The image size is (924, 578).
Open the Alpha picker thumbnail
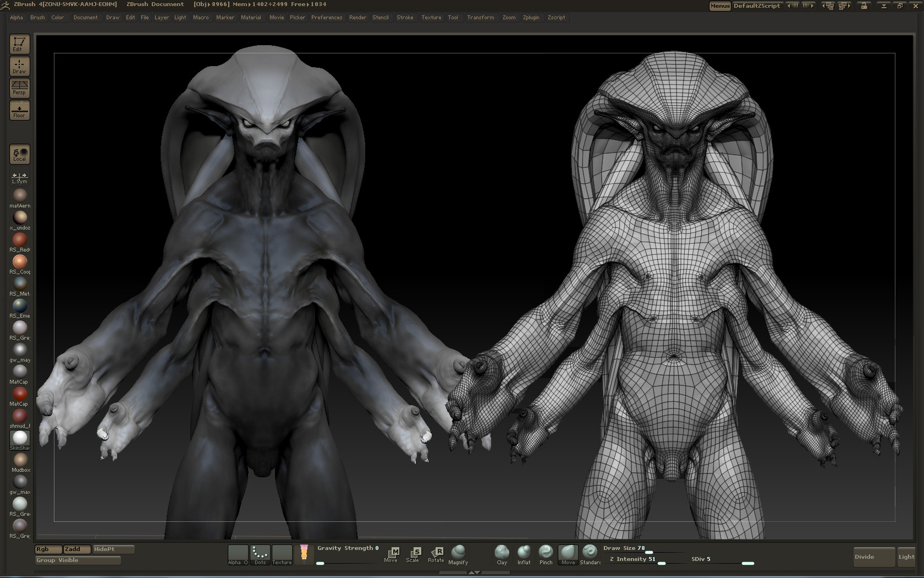pos(238,555)
